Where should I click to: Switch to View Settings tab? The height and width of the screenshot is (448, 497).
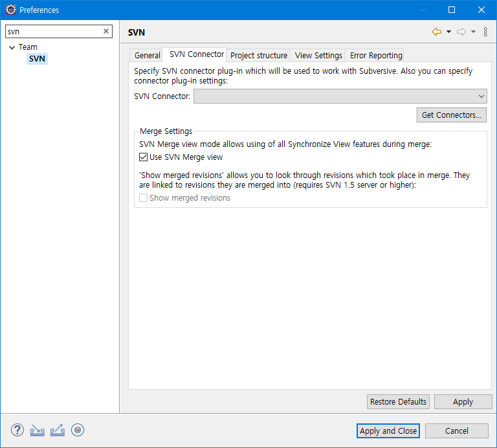point(318,56)
